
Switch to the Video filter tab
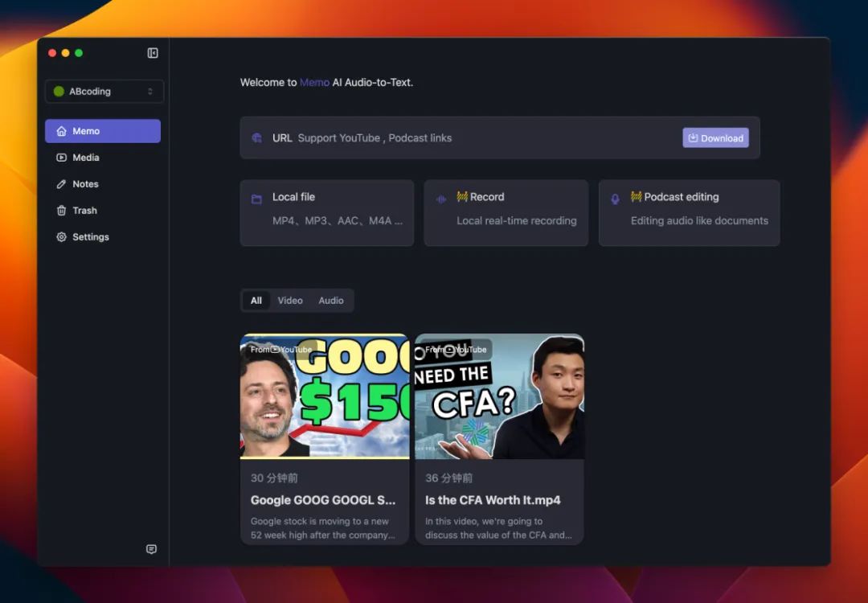[x=290, y=301]
